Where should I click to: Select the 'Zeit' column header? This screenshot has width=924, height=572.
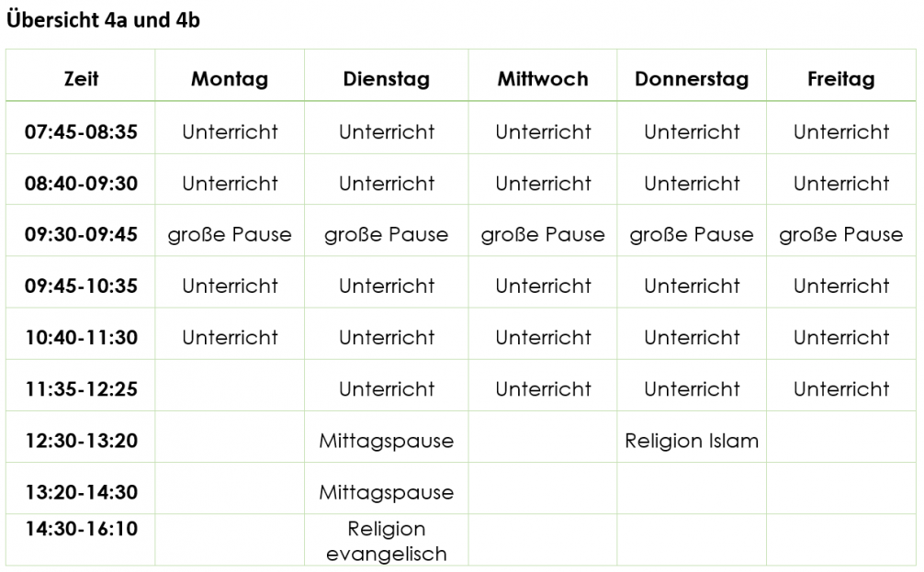coord(81,79)
